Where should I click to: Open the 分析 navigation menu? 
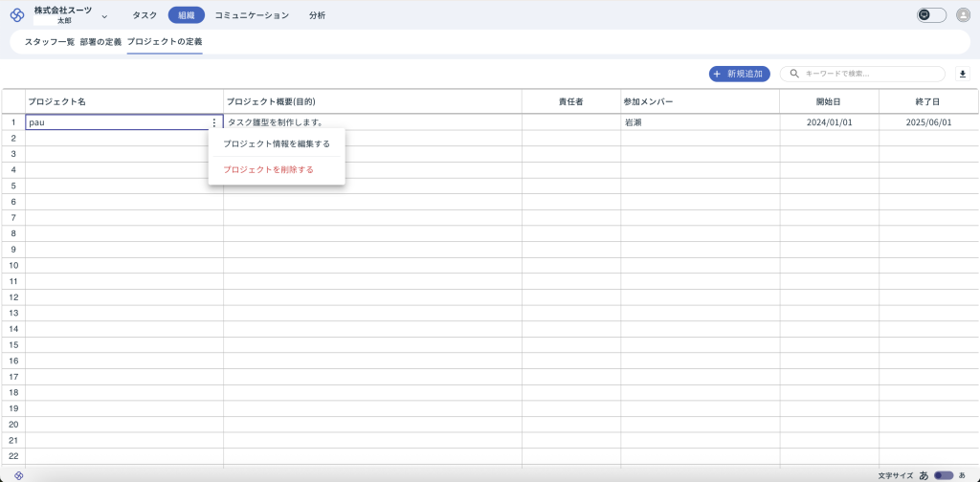(317, 15)
